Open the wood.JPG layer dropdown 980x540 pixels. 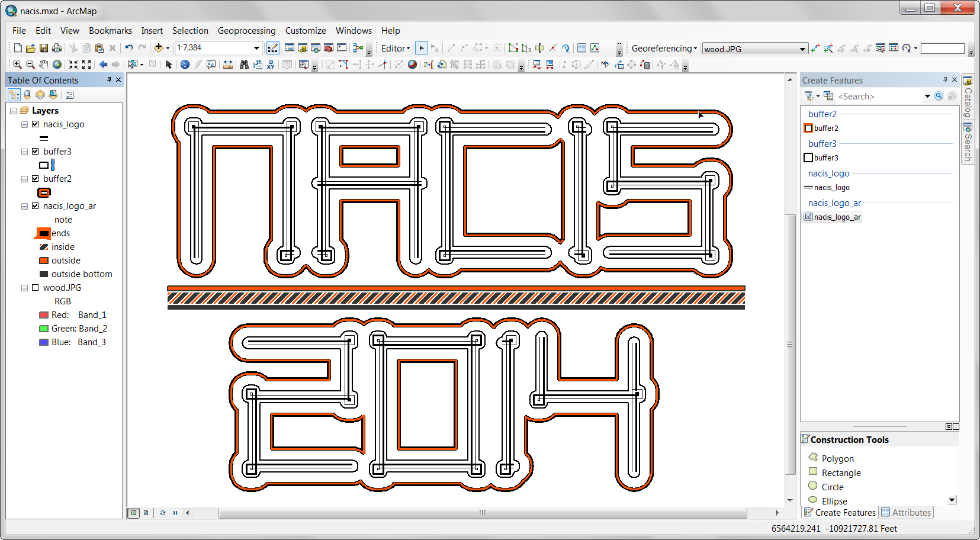coord(802,49)
